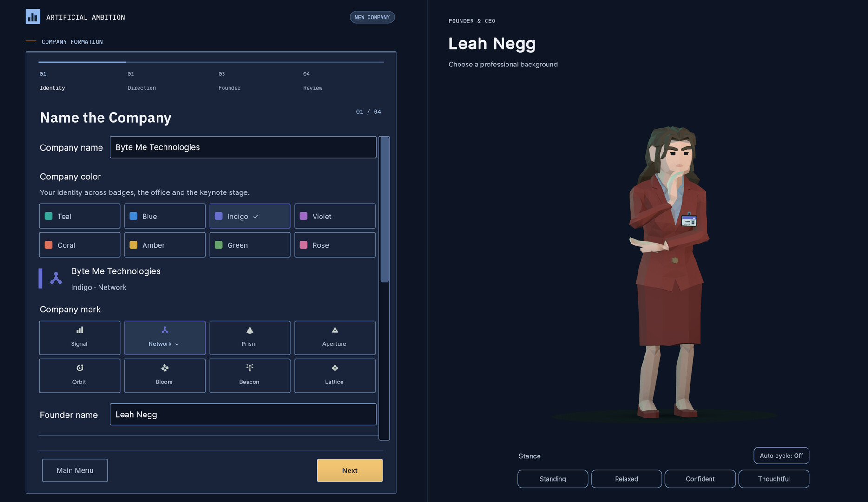The image size is (868, 502).
Task: Click the Artificial Ambition bar-chart logo
Action: pos(33,17)
